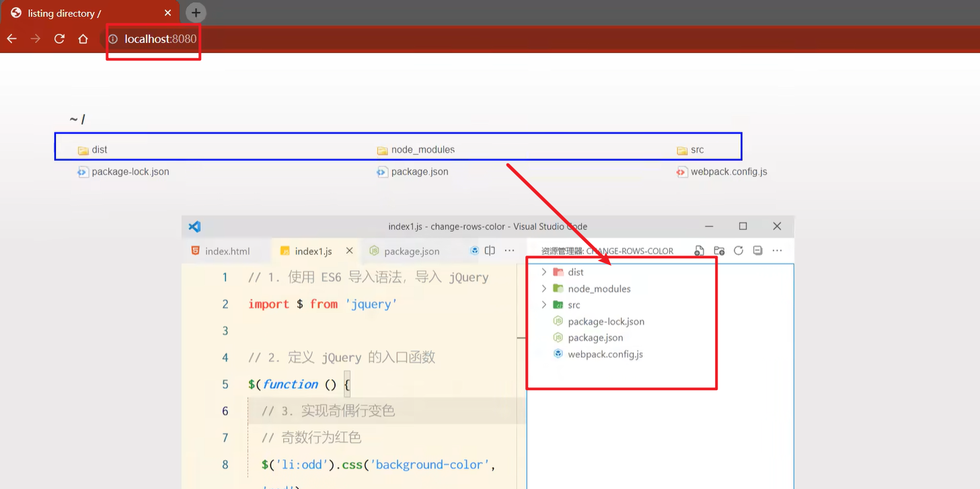Split the editor to the right

[490, 251]
